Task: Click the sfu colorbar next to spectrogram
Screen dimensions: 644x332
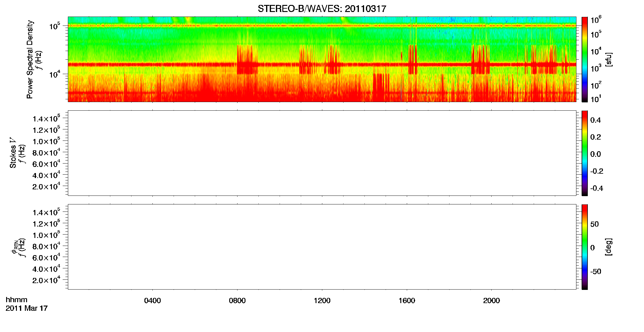Action: coord(585,59)
